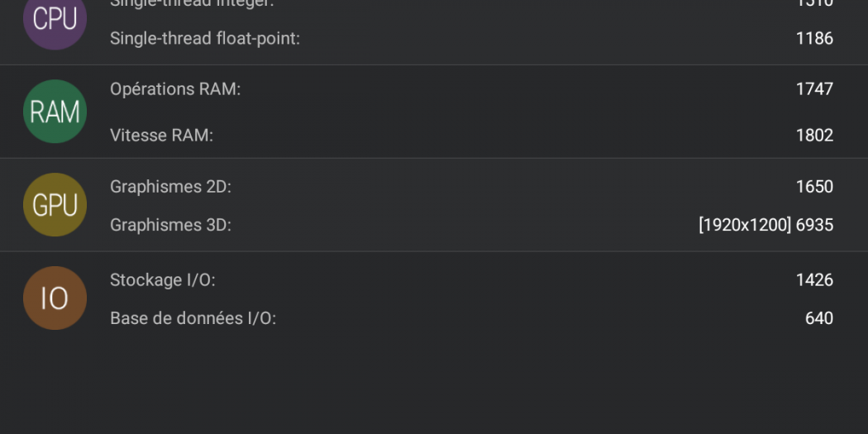
Task: Tap the database I/O score 640
Action: [818, 318]
